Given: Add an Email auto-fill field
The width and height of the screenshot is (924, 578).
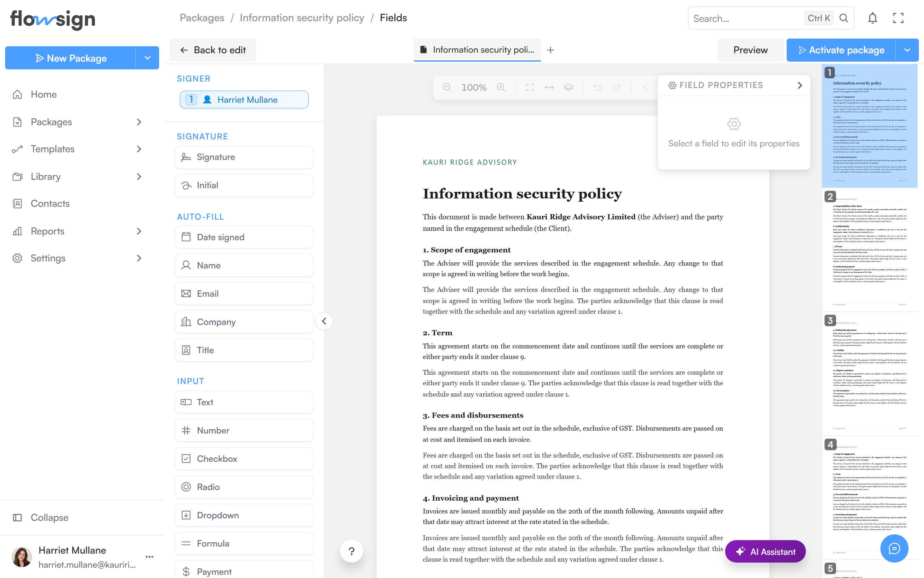Looking at the screenshot, I should coord(244,293).
